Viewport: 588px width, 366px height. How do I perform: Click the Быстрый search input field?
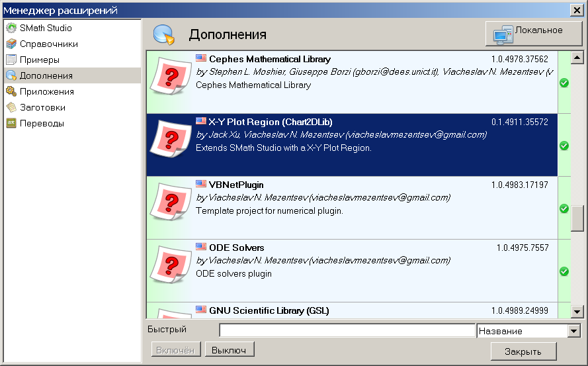tap(347, 330)
